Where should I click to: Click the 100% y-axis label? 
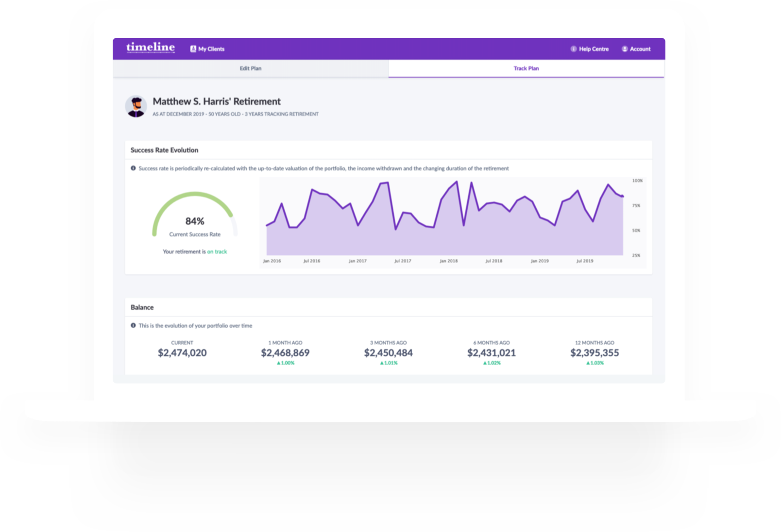[637, 181]
